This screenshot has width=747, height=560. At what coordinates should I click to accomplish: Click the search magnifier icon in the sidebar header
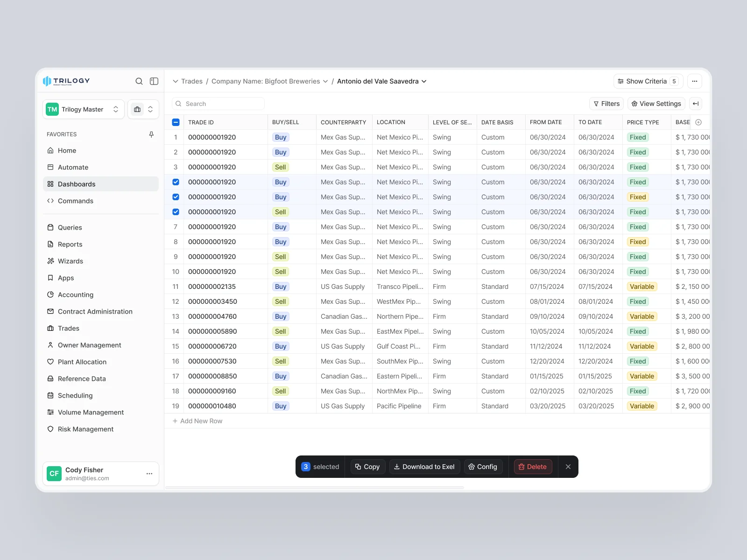pos(139,81)
